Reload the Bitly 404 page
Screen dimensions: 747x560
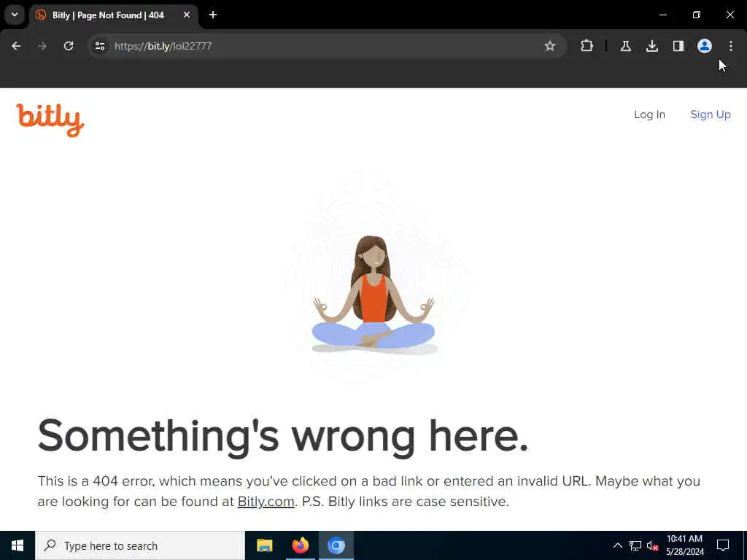tap(69, 46)
